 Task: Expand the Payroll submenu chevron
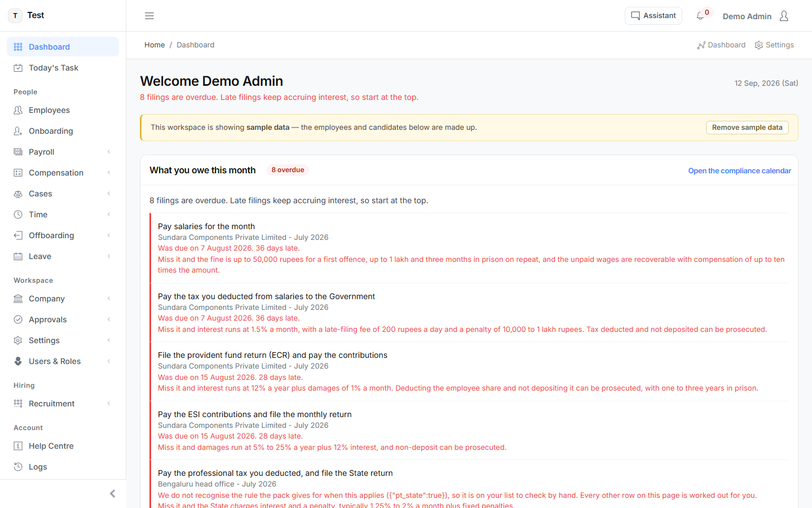pos(109,152)
